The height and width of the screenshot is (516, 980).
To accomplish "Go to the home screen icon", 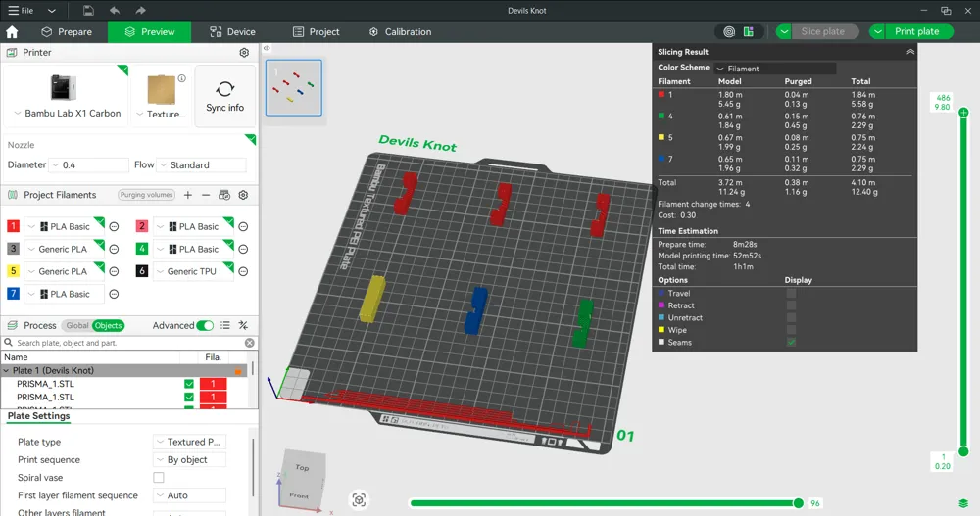I will click(12, 32).
